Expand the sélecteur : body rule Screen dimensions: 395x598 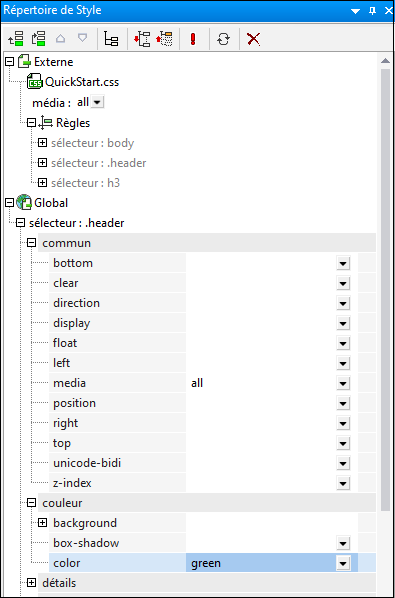coord(43,143)
